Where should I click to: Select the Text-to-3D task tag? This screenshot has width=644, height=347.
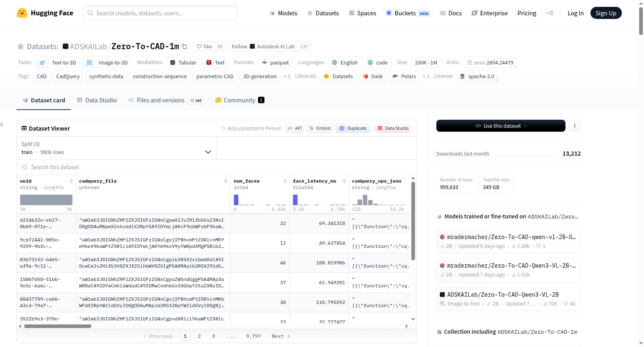pos(58,62)
